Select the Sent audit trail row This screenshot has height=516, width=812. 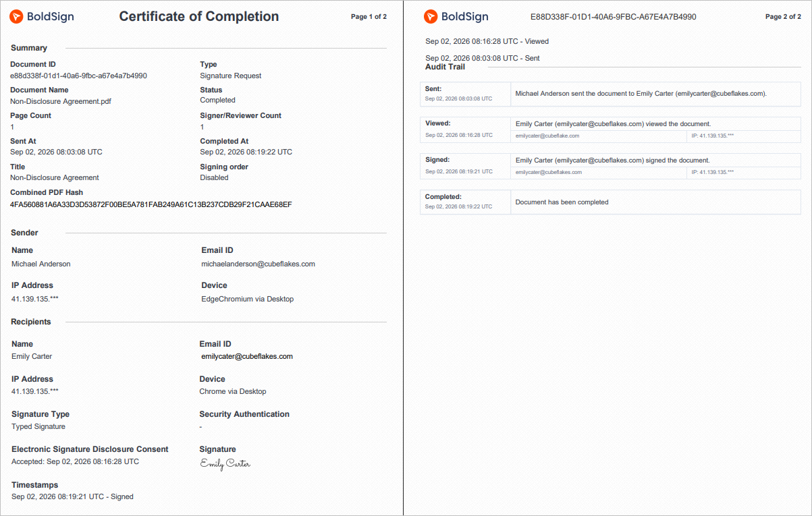tap(610, 94)
